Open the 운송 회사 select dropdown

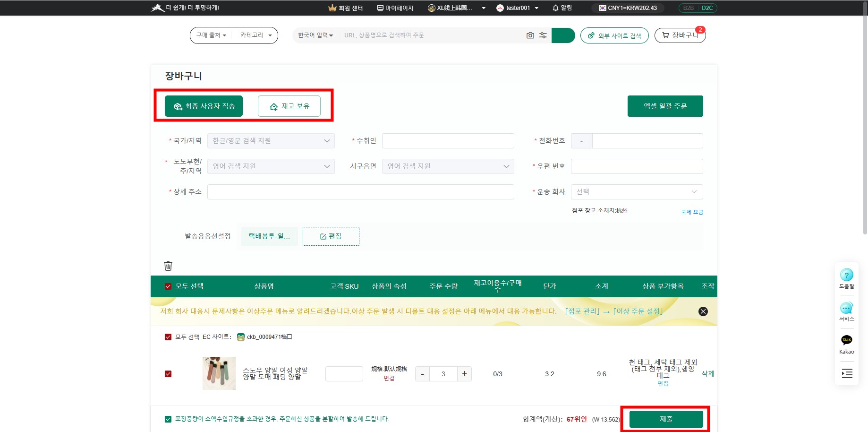coord(637,192)
